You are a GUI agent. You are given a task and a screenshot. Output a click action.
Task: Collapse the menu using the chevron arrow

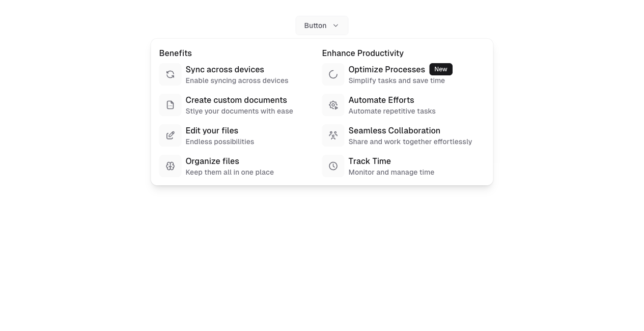pos(335,25)
